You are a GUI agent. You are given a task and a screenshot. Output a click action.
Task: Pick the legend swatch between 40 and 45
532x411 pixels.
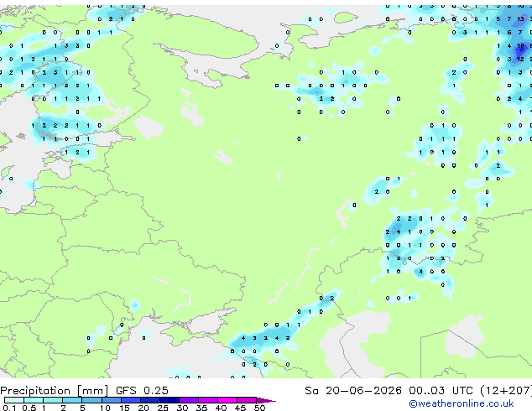tap(227, 400)
